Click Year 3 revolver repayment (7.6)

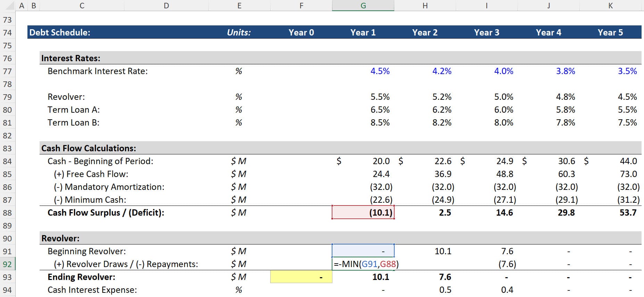pos(507,264)
